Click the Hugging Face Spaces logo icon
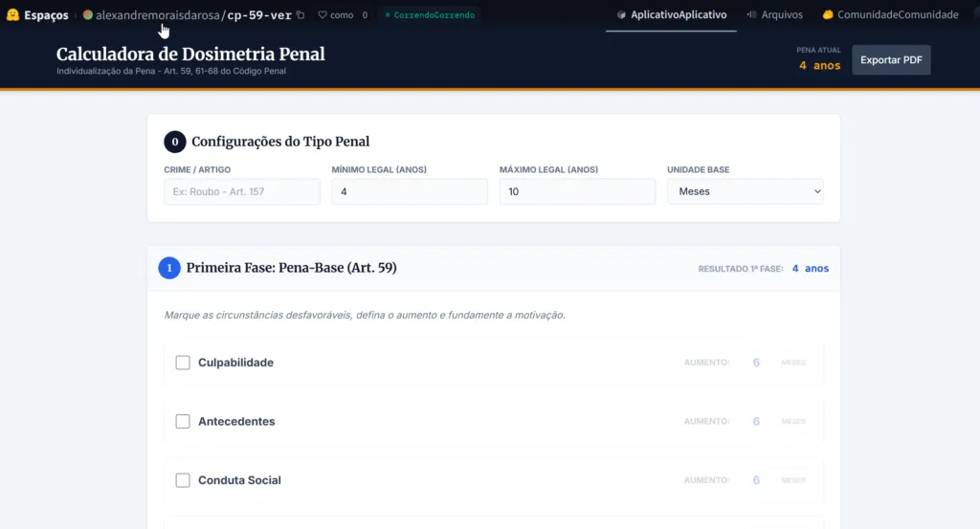Screen dimensions: 980x529 click(x=12, y=15)
